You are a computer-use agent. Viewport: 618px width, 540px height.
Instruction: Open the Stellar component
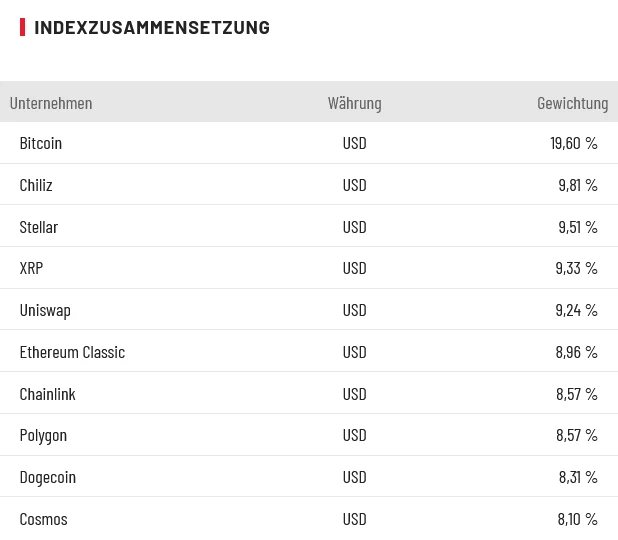point(39,227)
